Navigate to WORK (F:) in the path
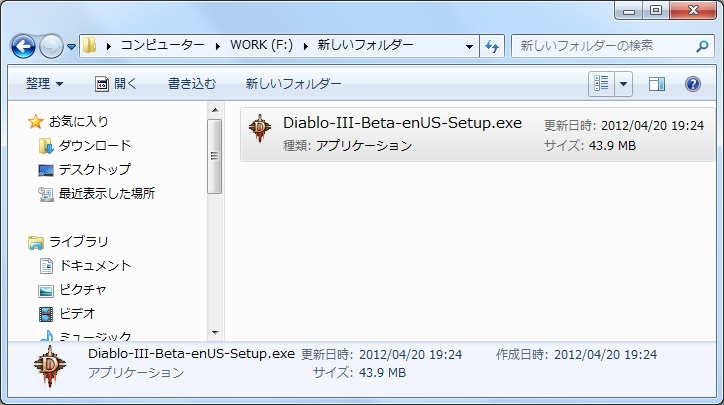 pos(261,45)
